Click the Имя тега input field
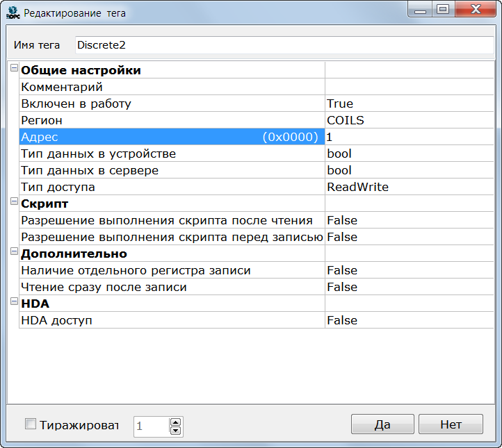This screenshot has height=448, width=502. pos(284,45)
